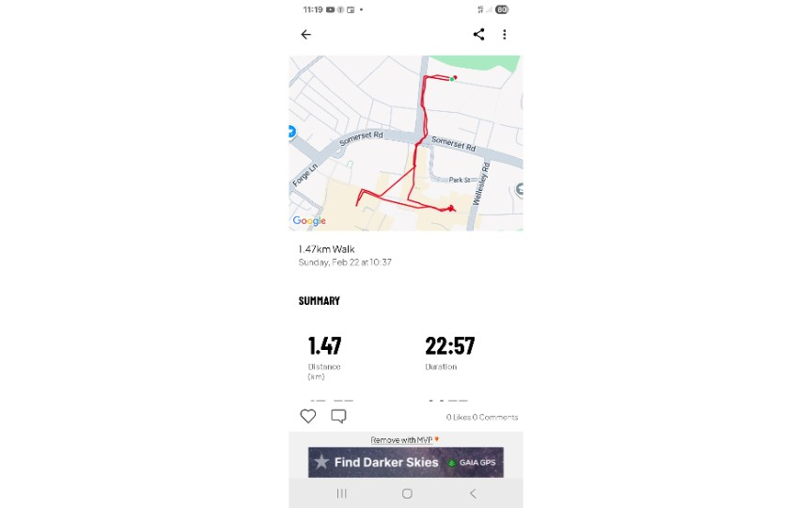812x508 pixels.
Task: Tap the 1.47km Walk title
Action: tap(326, 249)
